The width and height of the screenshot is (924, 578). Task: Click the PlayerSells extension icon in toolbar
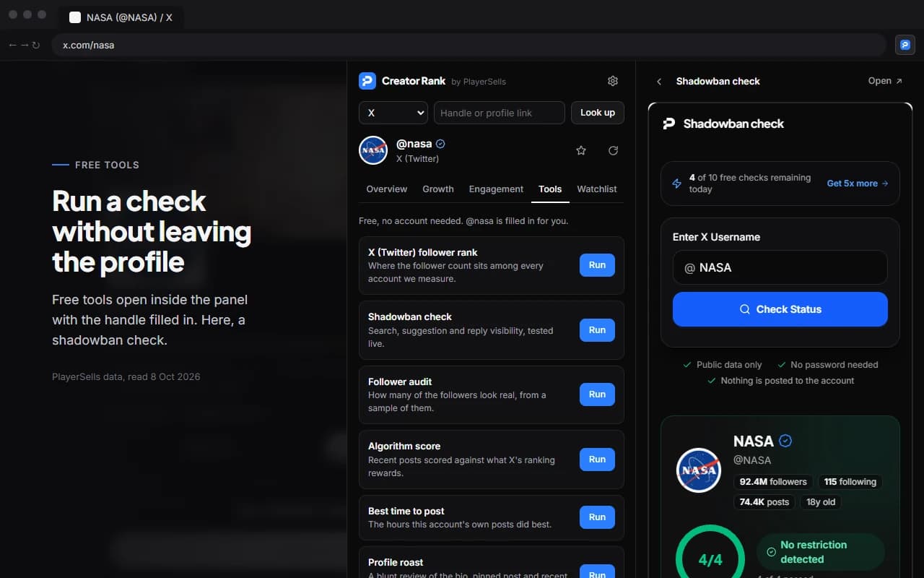click(x=905, y=45)
